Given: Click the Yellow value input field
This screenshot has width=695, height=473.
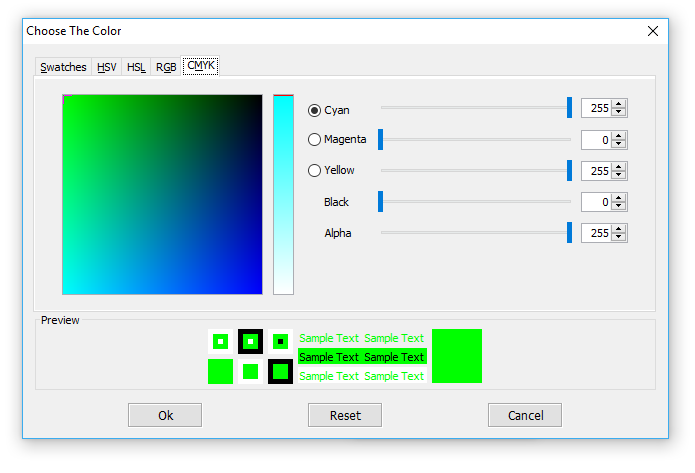Looking at the screenshot, I should 596,171.
